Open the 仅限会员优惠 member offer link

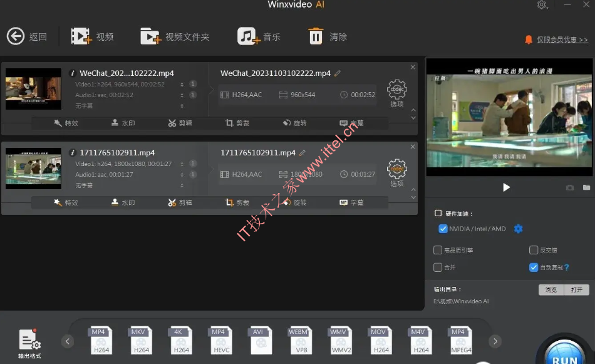(562, 39)
